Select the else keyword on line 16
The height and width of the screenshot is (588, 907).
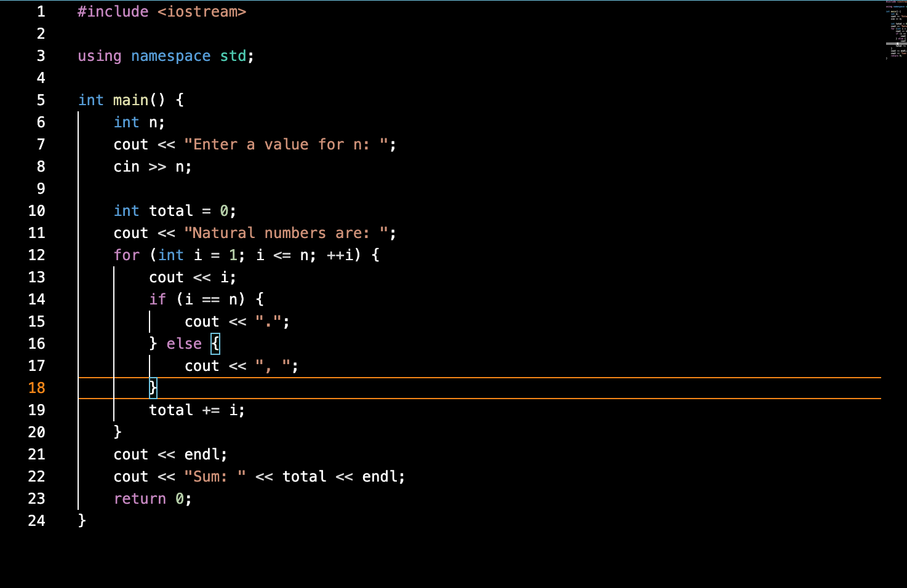(184, 343)
